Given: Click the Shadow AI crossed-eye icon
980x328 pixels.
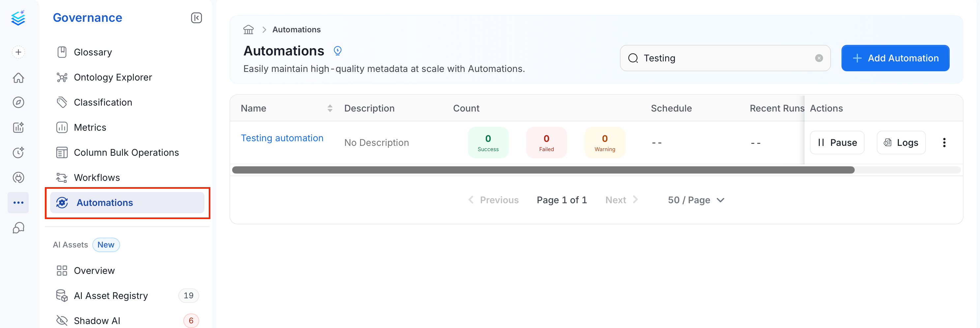Looking at the screenshot, I should [62, 320].
